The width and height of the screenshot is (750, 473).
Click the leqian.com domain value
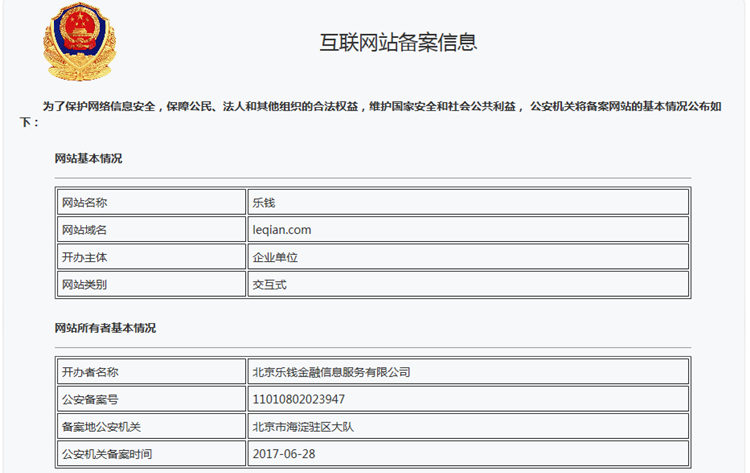282,229
